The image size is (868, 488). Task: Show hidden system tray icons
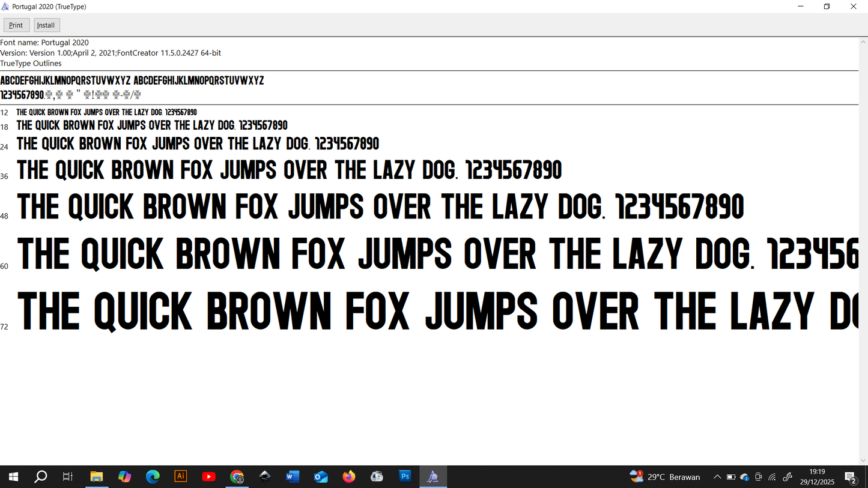click(x=717, y=477)
